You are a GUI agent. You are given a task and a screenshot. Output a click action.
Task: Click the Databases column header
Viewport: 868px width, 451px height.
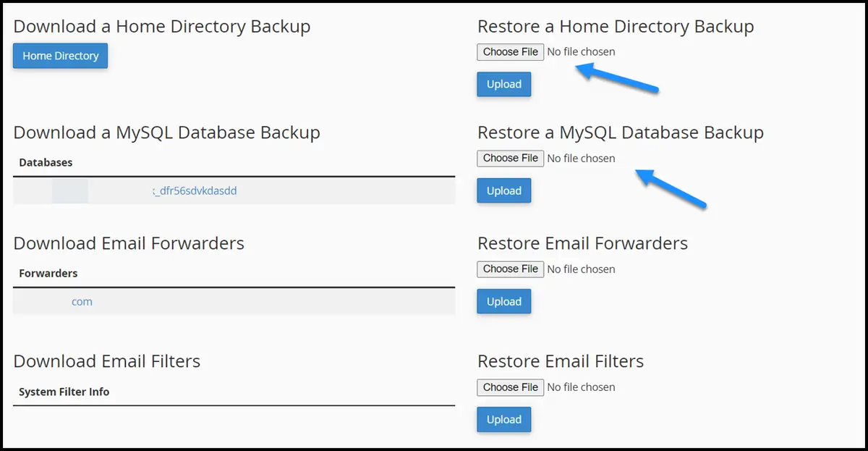(46, 163)
